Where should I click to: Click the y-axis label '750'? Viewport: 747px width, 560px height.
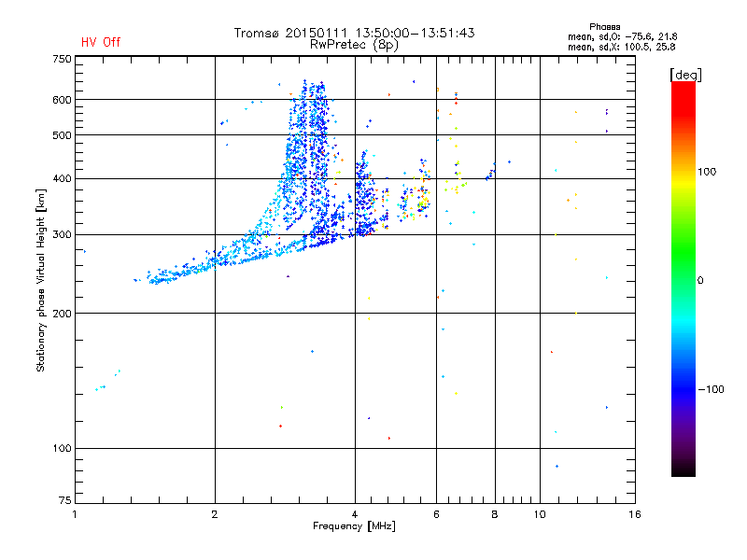tap(62, 59)
